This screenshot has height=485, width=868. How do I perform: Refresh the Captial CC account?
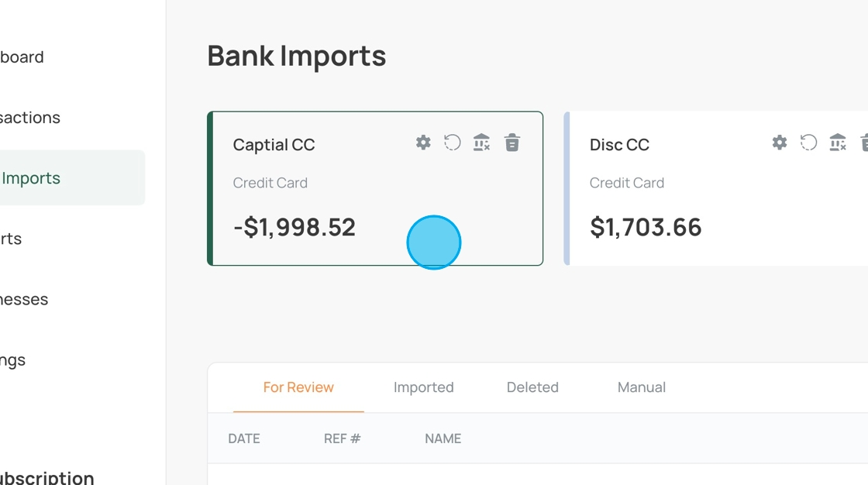(x=453, y=143)
